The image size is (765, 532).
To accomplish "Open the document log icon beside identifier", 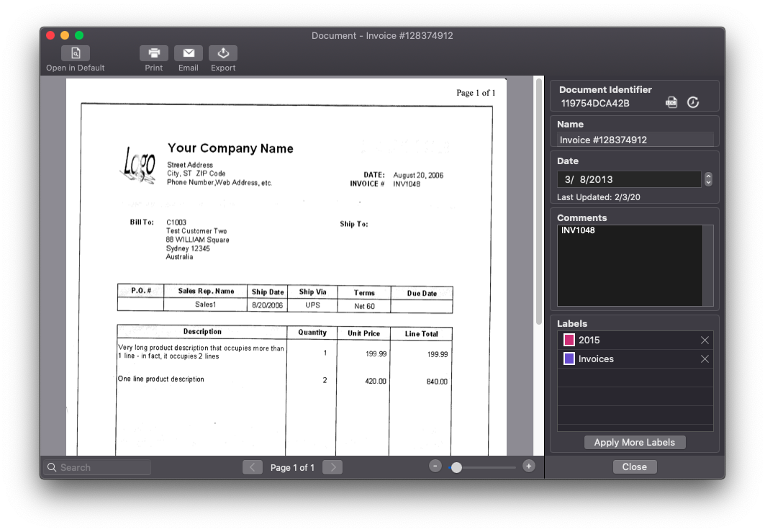I will 671,102.
